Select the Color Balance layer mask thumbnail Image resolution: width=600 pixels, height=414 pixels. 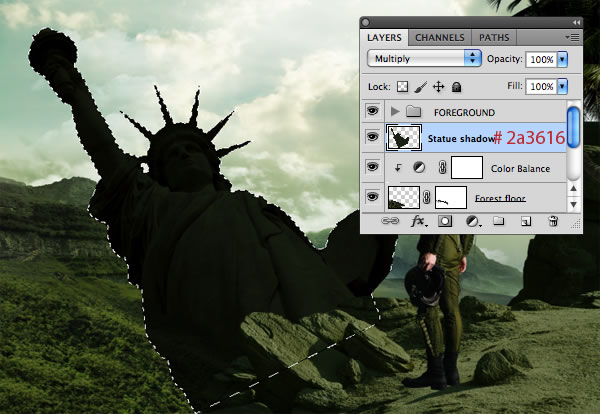(467, 167)
